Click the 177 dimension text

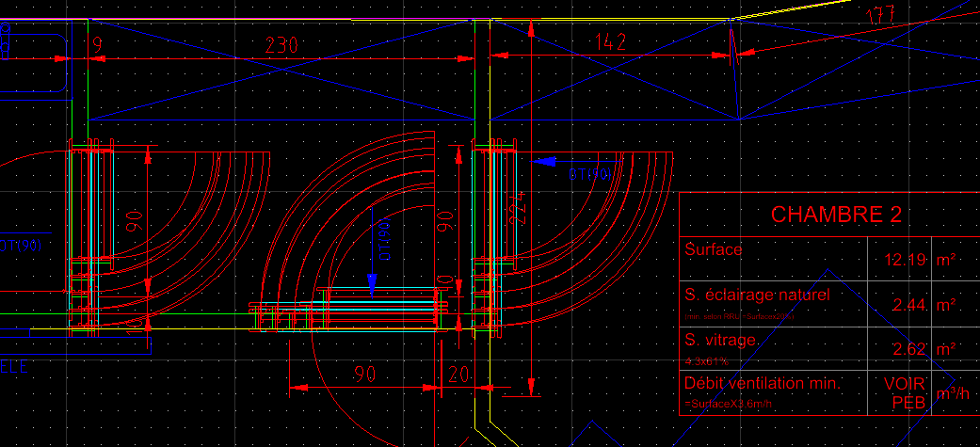878,15
